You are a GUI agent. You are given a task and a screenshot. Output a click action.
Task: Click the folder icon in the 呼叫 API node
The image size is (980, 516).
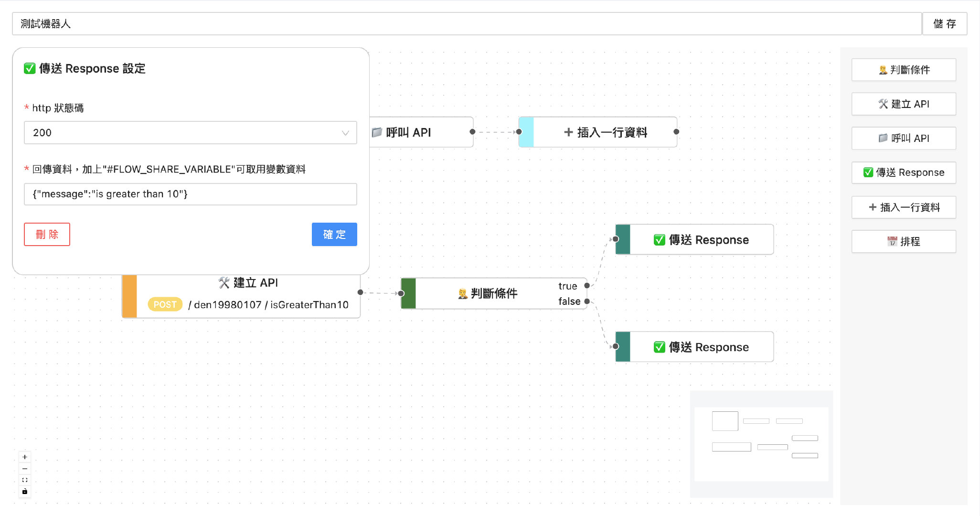pyautogui.click(x=377, y=132)
